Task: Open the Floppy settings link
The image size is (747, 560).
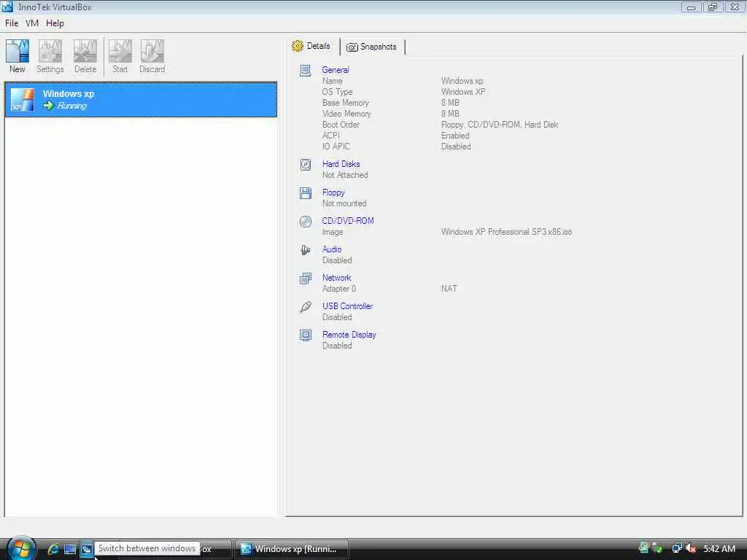Action: tap(333, 192)
